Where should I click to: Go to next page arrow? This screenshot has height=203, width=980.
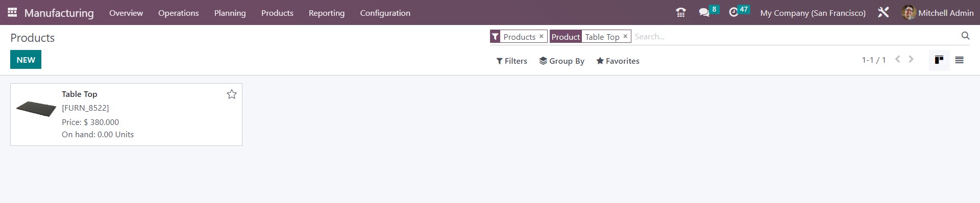tap(911, 60)
